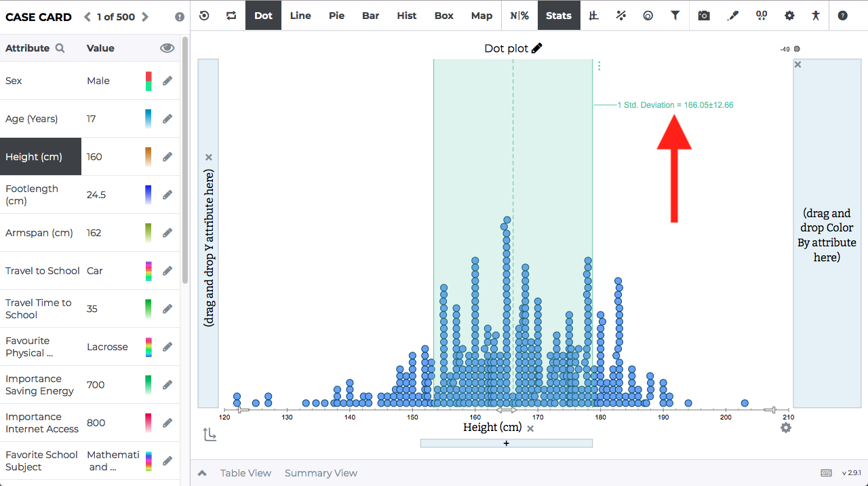Edit Sex attribute with pencil icon

167,81
